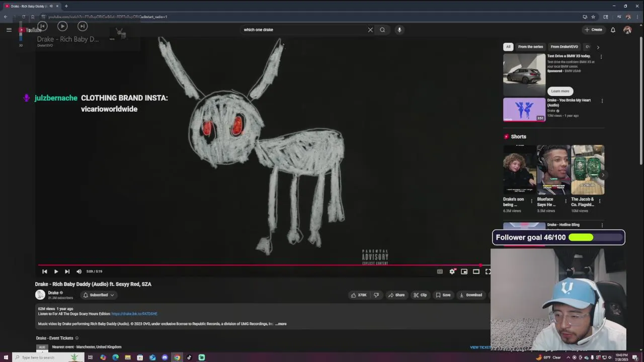This screenshot has height=362, width=644.
Task: Go back in the browser
Action: [6, 17]
